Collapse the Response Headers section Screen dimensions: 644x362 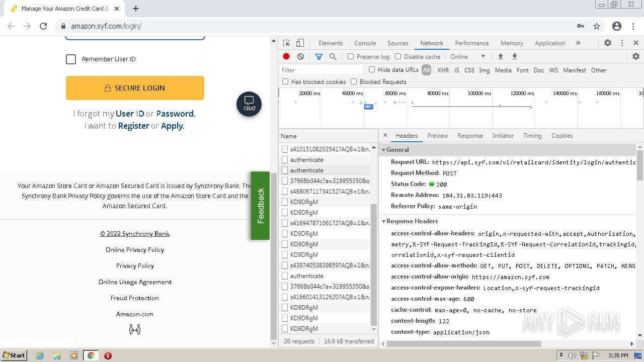383,221
